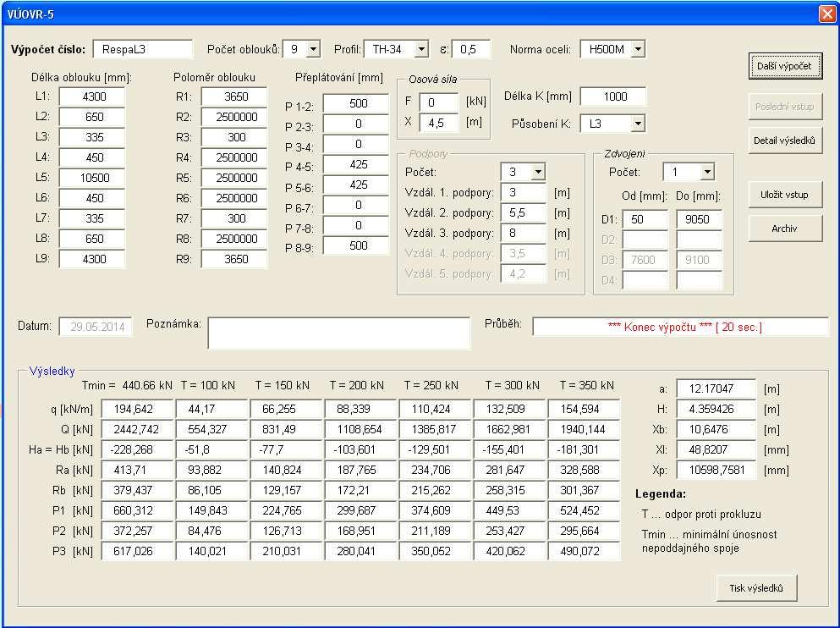Screen dimensions: 840x628
Task: Click the Uložit vstup button
Action: 785,195
